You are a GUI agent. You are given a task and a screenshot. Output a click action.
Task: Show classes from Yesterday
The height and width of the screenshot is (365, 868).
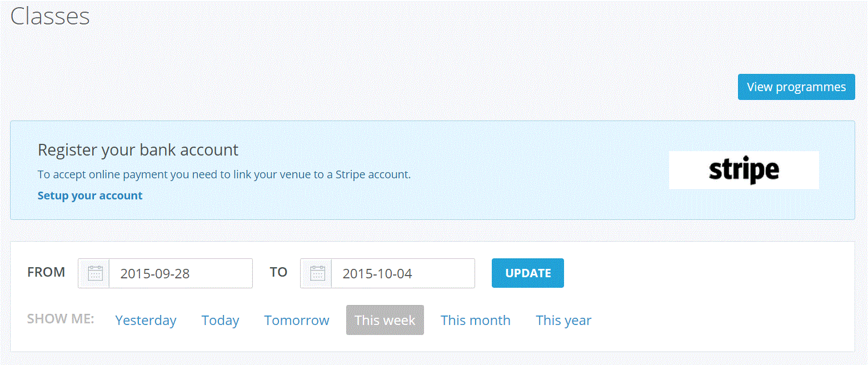pyautogui.click(x=146, y=321)
